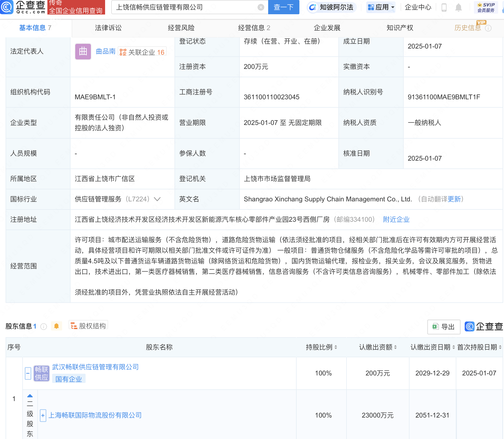This screenshot has width=504, height=439.
Task: Select 上饶市市场监督管理局 registration authority
Action: tap(277, 179)
